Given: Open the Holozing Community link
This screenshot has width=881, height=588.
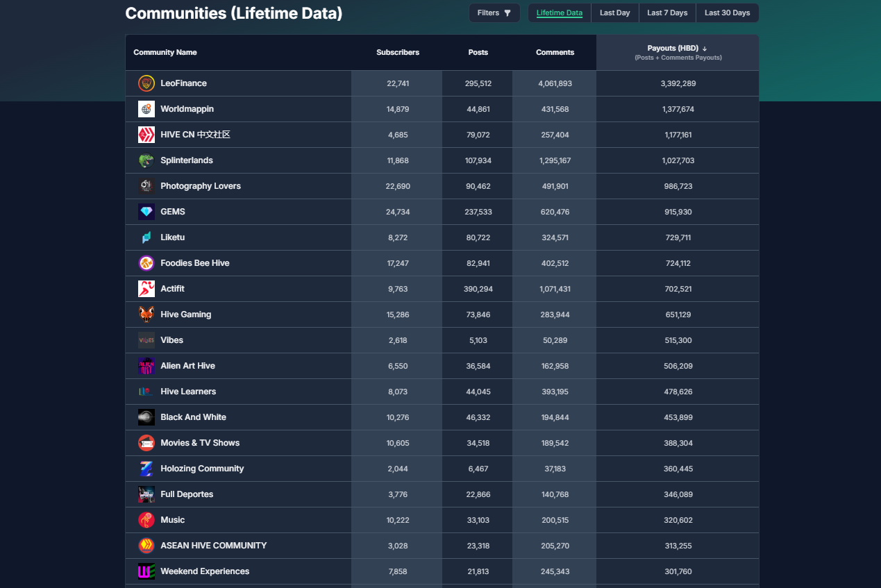Looking at the screenshot, I should [202, 469].
